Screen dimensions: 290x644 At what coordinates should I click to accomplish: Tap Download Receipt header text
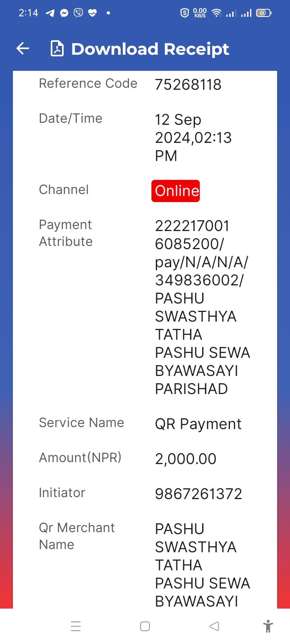150,49
